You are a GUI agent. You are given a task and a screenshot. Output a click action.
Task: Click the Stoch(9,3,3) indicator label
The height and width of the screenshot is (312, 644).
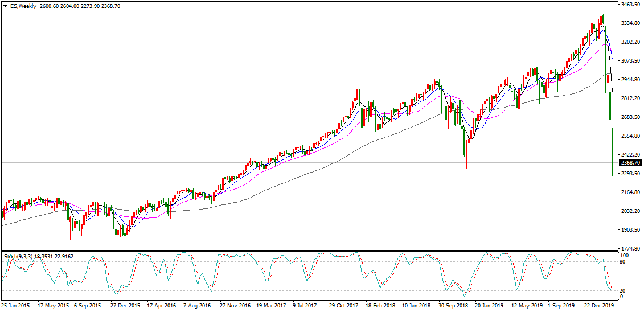(18, 257)
